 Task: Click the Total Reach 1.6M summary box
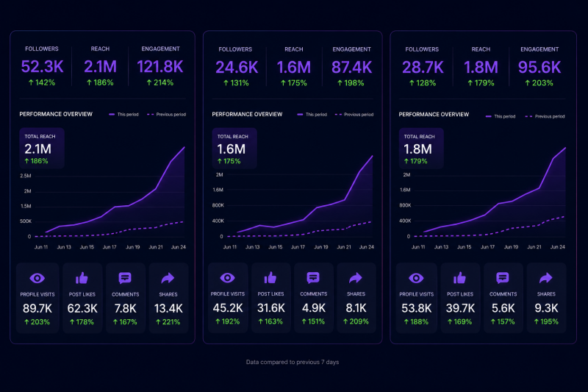tap(234, 149)
